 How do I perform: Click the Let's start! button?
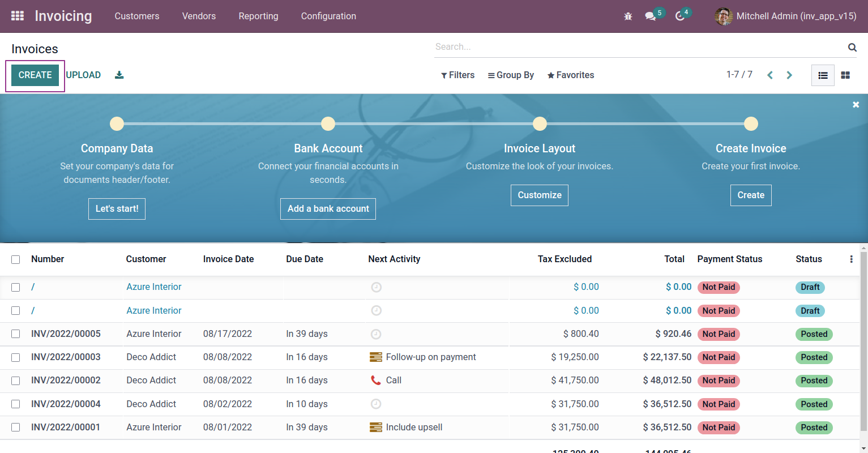pyautogui.click(x=117, y=209)
